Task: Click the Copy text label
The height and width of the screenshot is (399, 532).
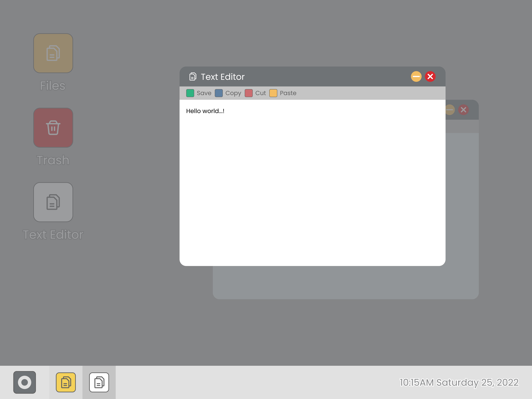Action: tap(233, 93)
